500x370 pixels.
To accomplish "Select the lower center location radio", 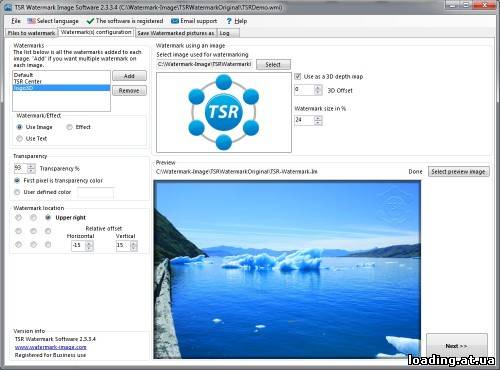I will pos(33,245).
